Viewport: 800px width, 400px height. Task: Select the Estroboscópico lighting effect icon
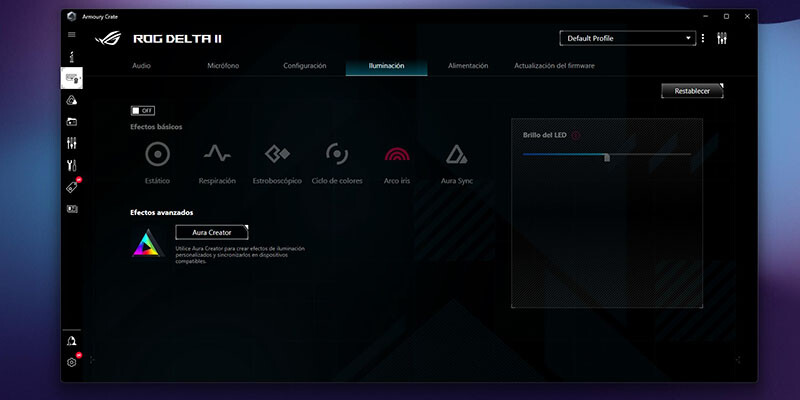tap(277, 154)
